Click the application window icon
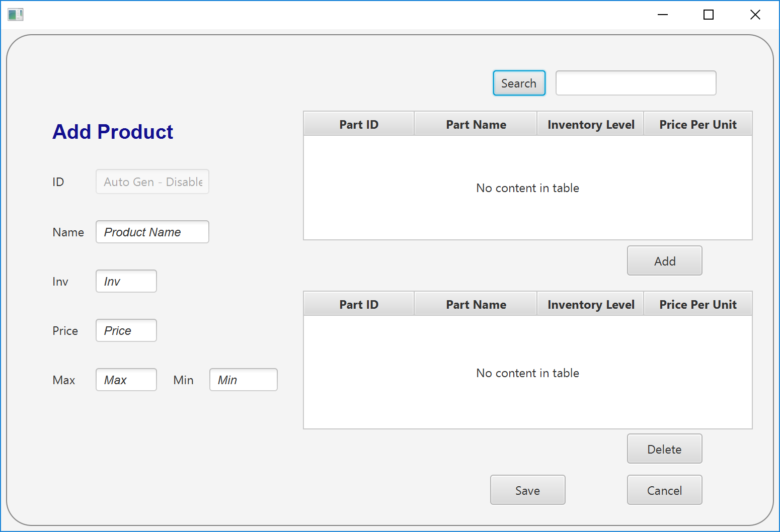Image resolution: width=780 pixels, height=532 pixels. pyautogui.click(x=15, y=15)
